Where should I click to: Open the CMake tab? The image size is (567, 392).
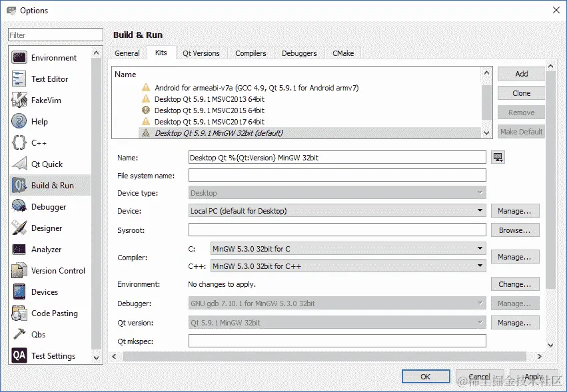point(343,53)
